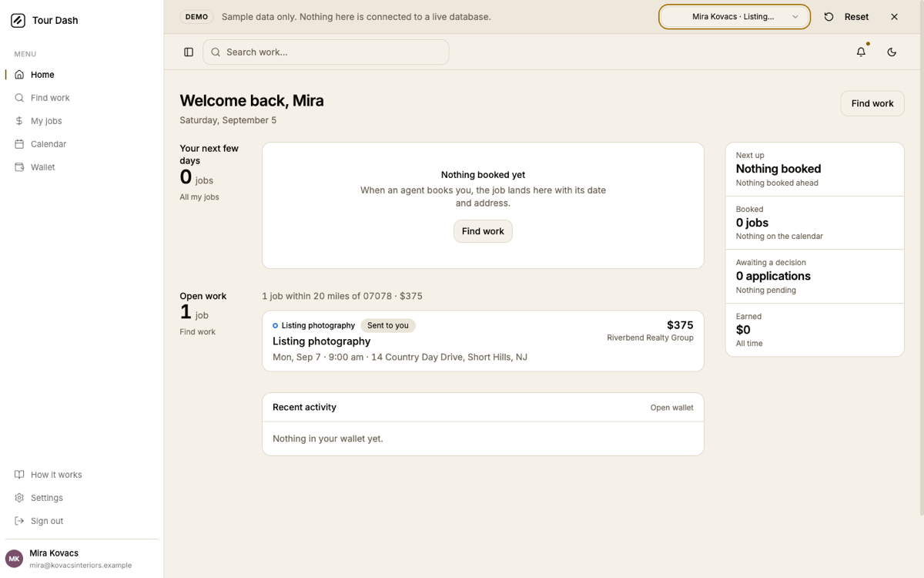Select the Next up Nothing booked tile

point(815,170)
